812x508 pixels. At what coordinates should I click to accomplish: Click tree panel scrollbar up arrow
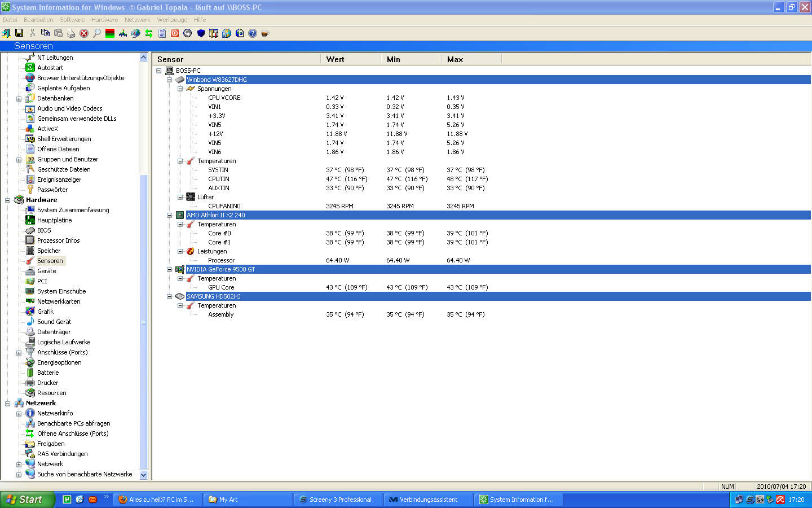143,58
